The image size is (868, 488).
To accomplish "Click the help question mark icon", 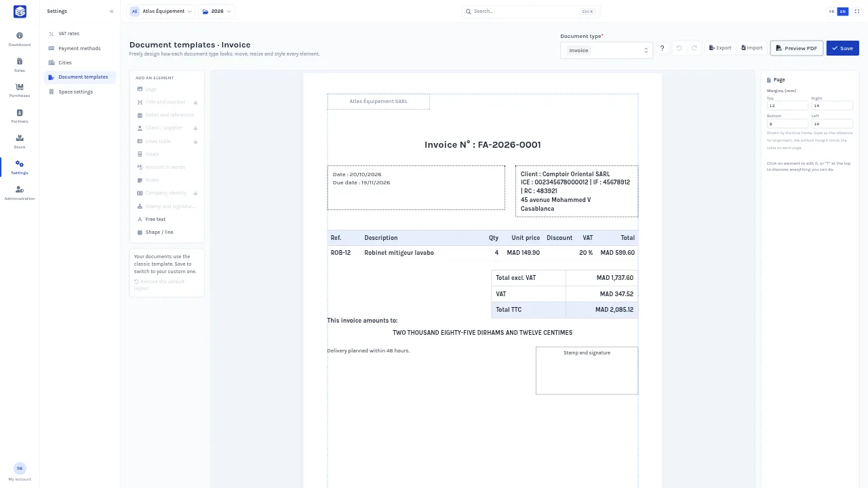I will pyautogui.click(x=662, y=48).
